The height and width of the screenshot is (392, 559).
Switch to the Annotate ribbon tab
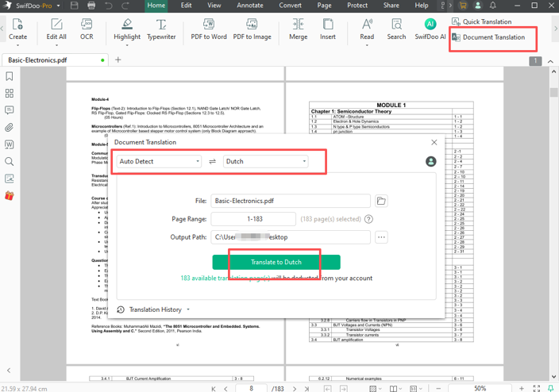[x=249, y=6]
